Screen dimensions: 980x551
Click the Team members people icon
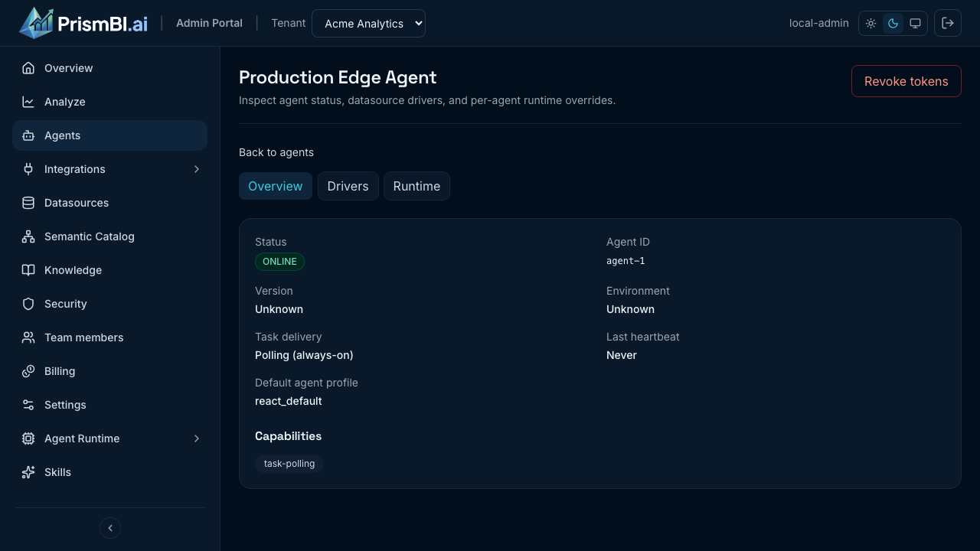28,337
